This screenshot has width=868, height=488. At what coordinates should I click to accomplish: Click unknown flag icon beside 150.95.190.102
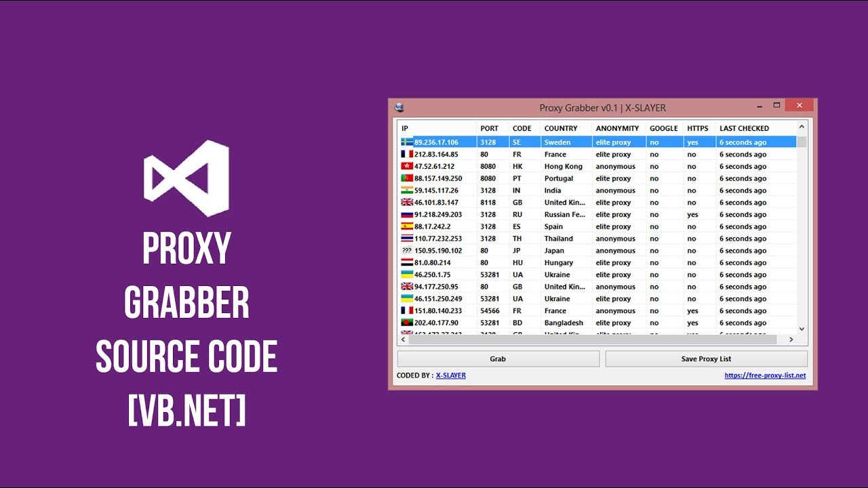(407, 251)
